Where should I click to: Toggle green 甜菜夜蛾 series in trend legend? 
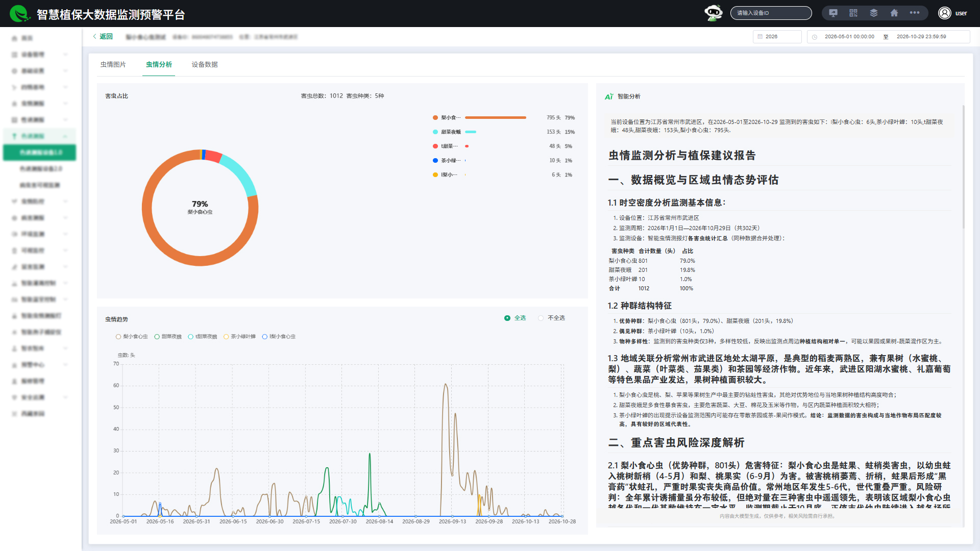click(x=168, y=337)
